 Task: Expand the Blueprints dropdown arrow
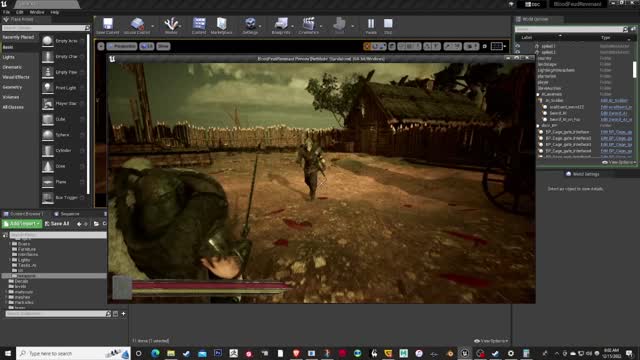click(x=292, y=26)
